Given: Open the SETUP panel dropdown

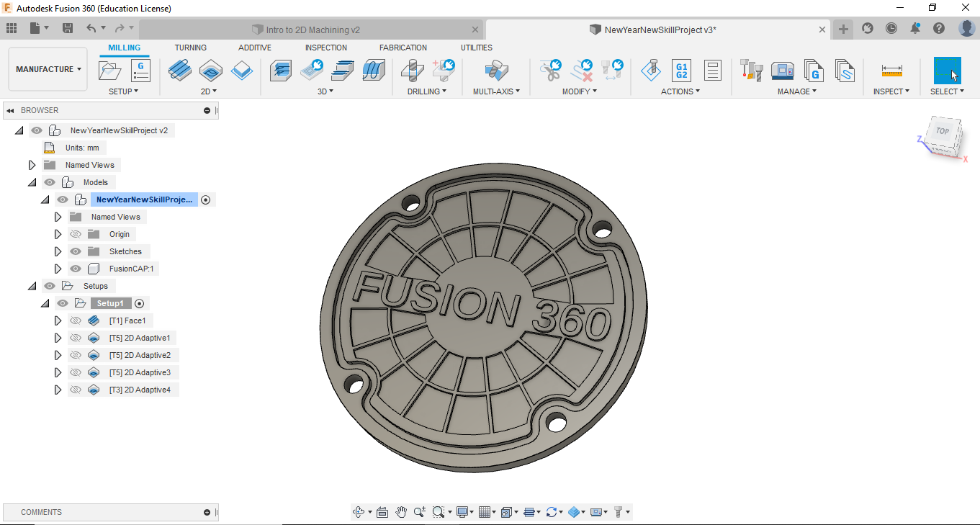Looking at the screenshot, I should (x=124, y=91).
